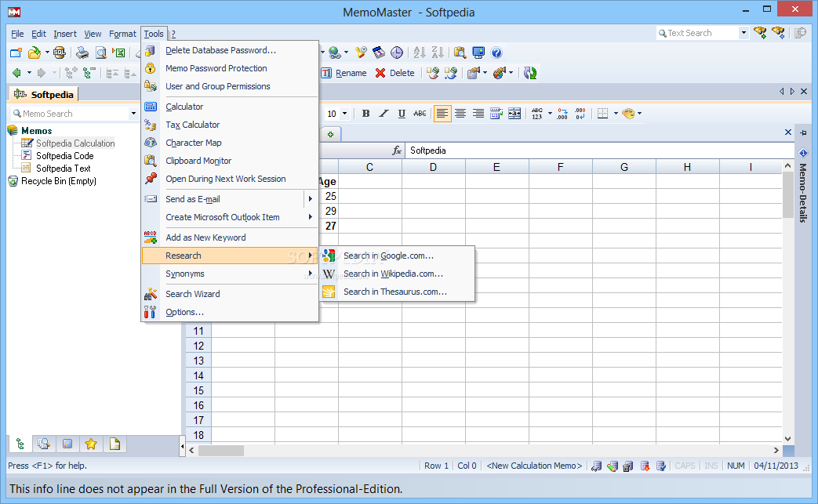Open Print Preview from the toolbar
Screen dimensions: 818x504
pyautogui.click(x=101, y=53)
